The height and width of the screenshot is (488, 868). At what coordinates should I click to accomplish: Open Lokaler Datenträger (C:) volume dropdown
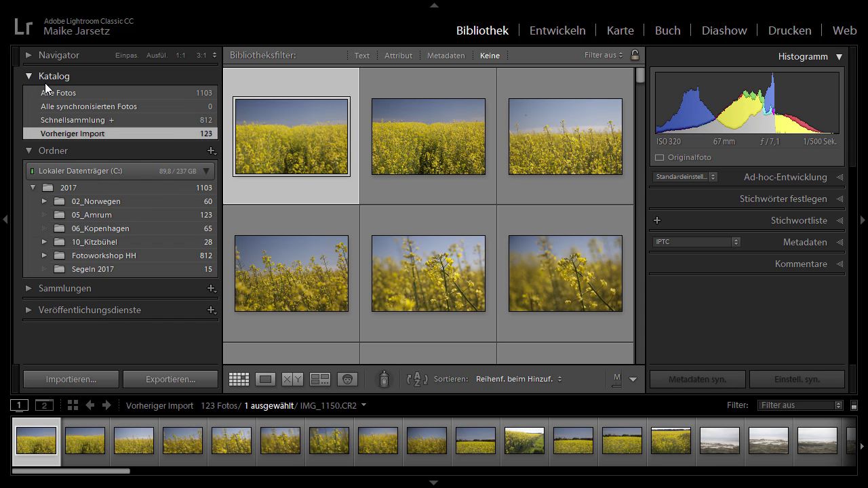207,171
